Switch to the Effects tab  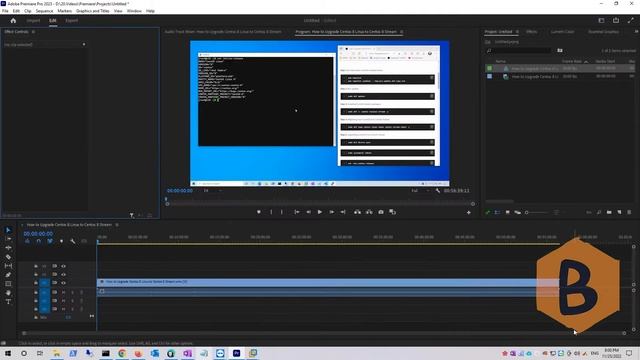531,32
